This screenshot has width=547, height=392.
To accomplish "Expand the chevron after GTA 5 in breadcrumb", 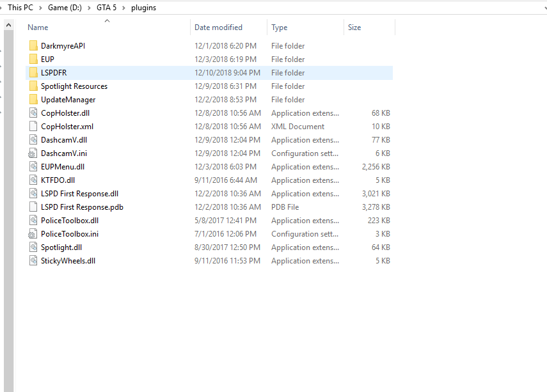I will coord(124,8).
